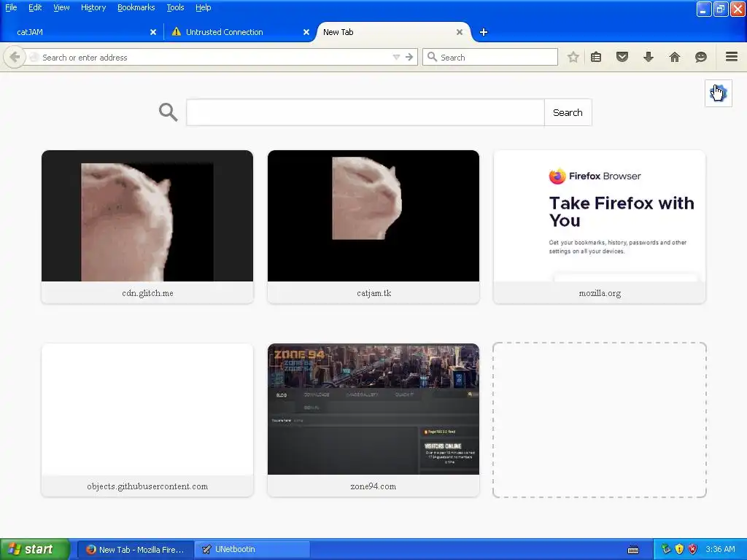This screenshot has height=560, width=747.
Task: Click the 3:36 AM system clock
Action: [x=720, y=550]
